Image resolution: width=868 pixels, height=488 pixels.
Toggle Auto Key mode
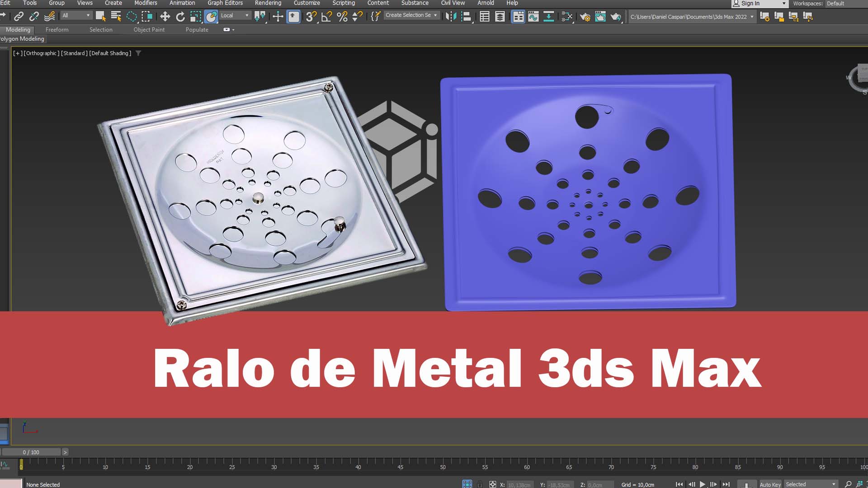point(770,484)
